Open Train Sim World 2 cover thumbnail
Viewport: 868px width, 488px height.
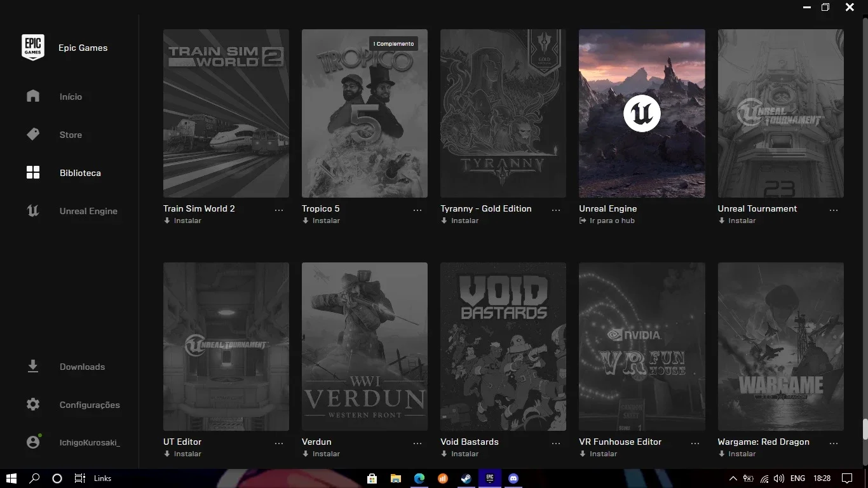pyautogui.click(x=226, y=113)
